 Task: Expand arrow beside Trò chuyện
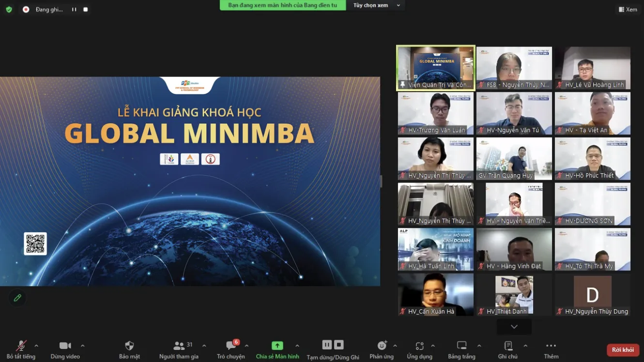coord(246,346)
